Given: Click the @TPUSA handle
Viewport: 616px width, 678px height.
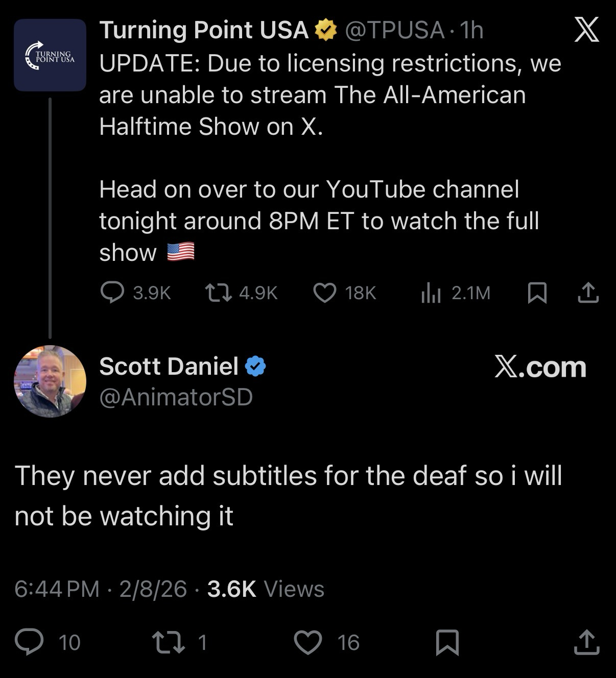Looking at the screenshot, I should [x=394, y=31].
